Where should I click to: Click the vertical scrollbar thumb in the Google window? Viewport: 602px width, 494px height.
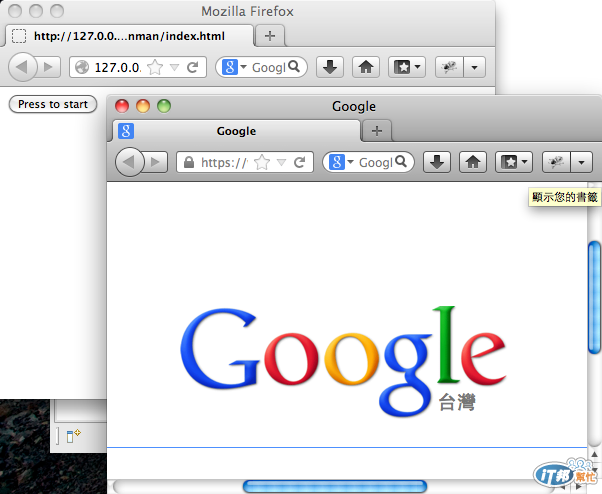click(x=595, y=297)
